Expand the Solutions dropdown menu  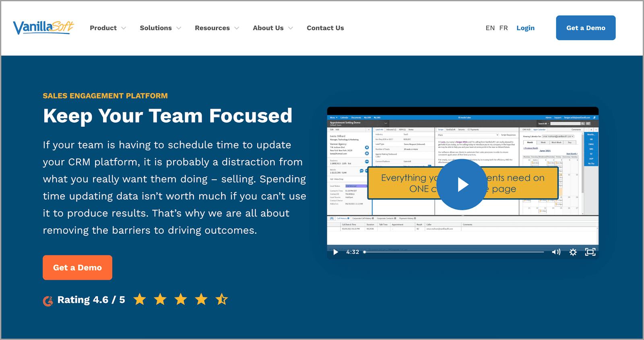click(160, 28)
